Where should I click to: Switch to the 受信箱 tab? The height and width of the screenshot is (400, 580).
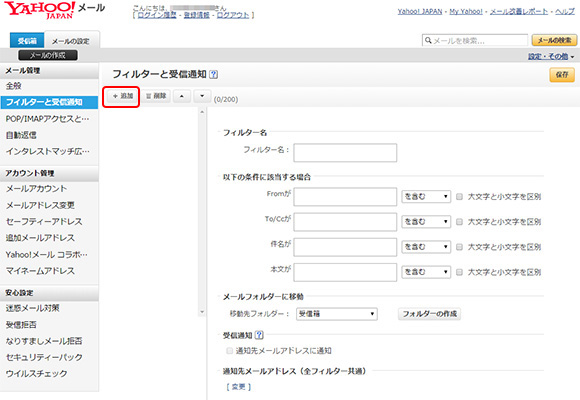(27, 40)
